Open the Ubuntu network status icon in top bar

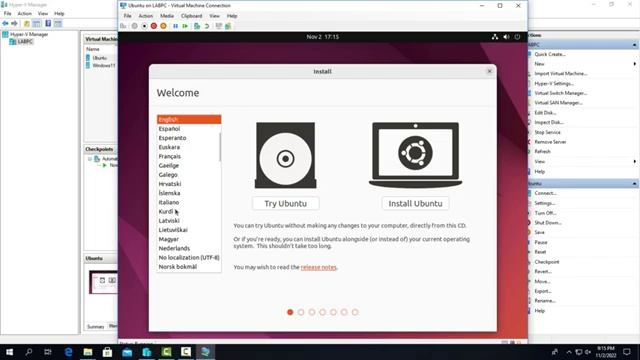495,37
